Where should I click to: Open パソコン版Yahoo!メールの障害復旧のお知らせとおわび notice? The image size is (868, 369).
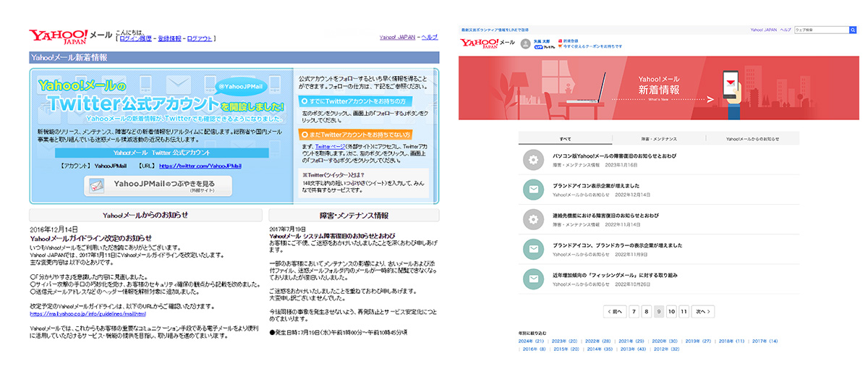(x=616, y=156)
